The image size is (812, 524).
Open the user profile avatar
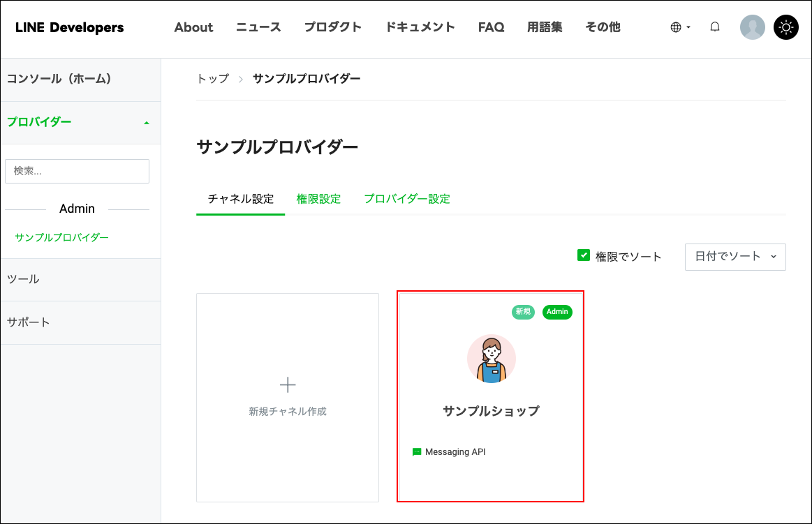coord(752,27)
